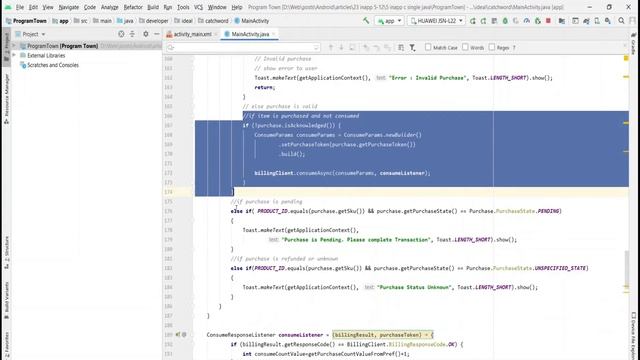
Task: Click the Profile app gauge icon
Action: click(x=527, y=20)
